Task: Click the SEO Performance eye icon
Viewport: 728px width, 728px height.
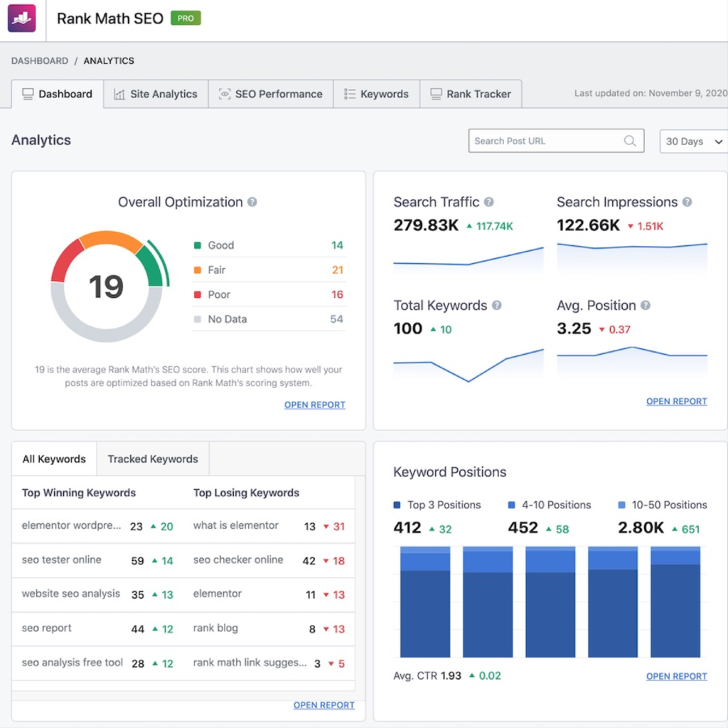Action: (225, 94)
